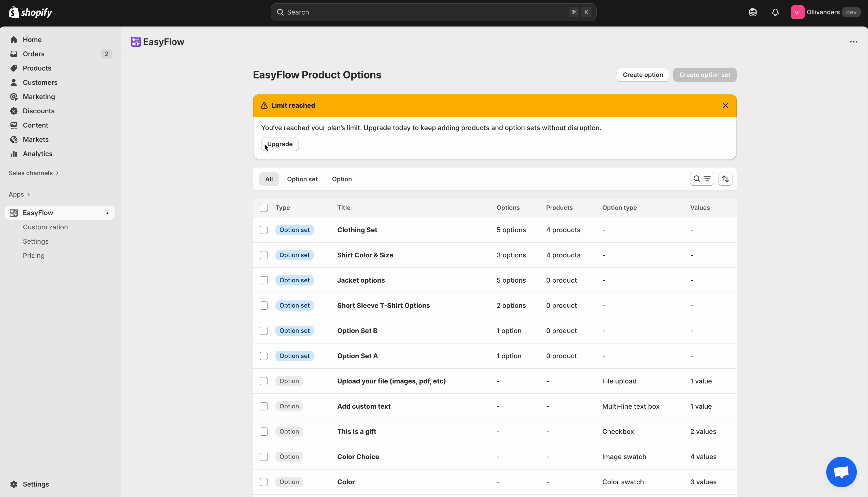The image size is (868, 497).
Task: Open the live chat bubble
Action: (841, 472)
